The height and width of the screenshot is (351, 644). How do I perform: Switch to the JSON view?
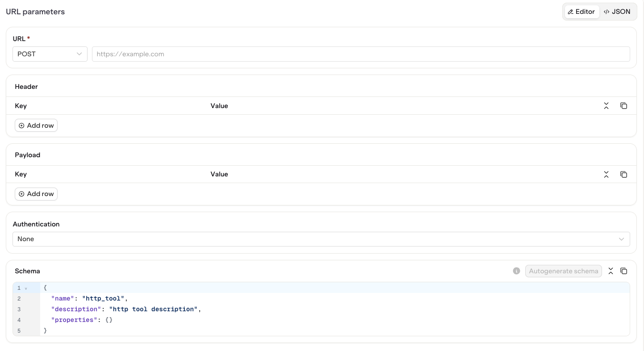point(618,11)
